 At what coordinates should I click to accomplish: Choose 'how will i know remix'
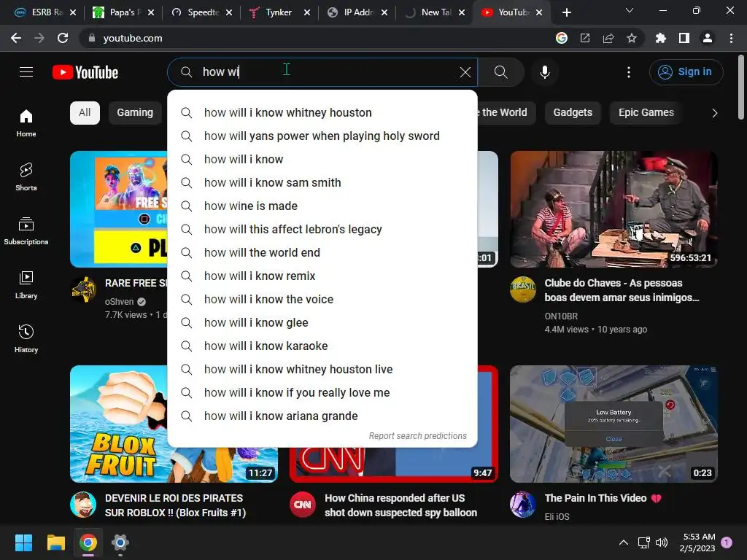322,276
